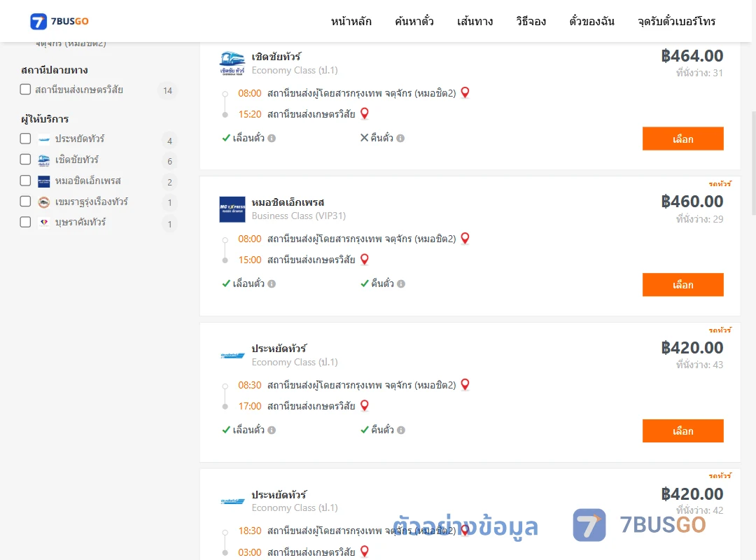
Task: Click หมอชิตเอ็กเพรส logo in filter list
Action: (44, 181)
